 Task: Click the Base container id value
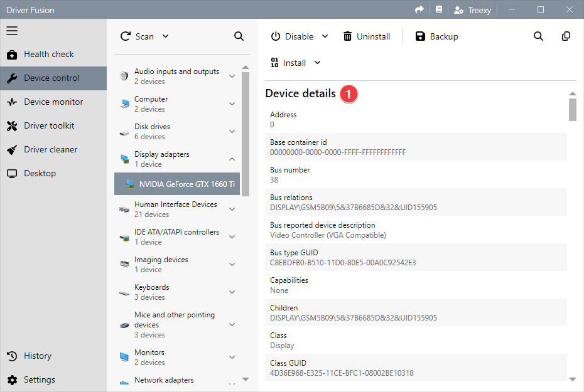[x=338, y=152]
